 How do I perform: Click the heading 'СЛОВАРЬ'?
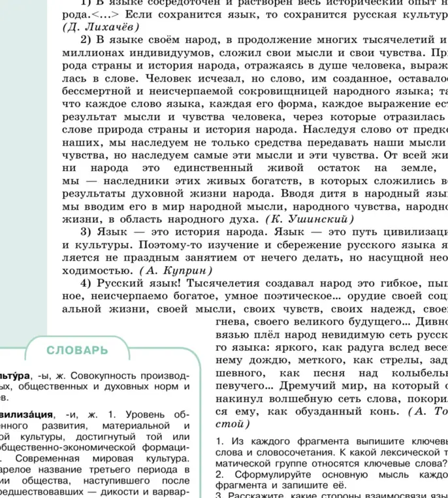click(78, 350)
